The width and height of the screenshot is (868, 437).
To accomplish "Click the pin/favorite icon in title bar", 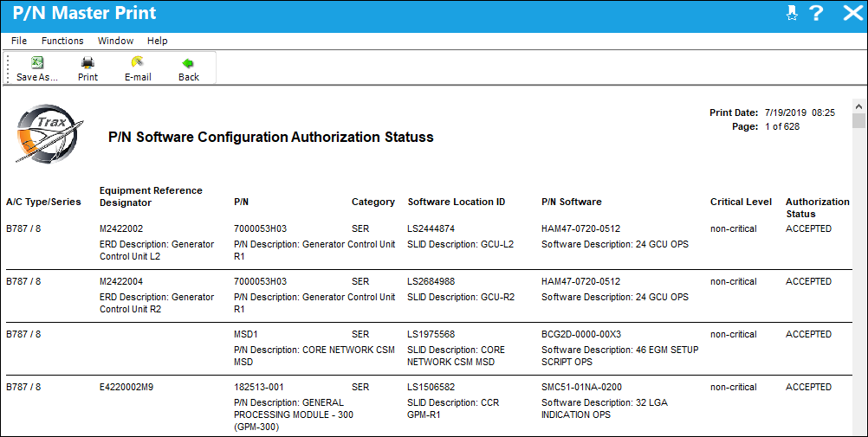I will [x=792, y=13].
